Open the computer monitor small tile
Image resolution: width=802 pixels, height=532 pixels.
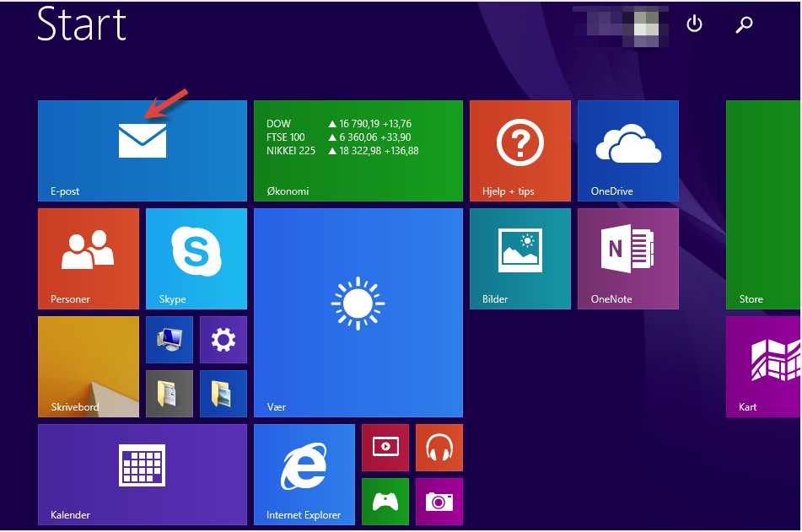coord(170,340)
